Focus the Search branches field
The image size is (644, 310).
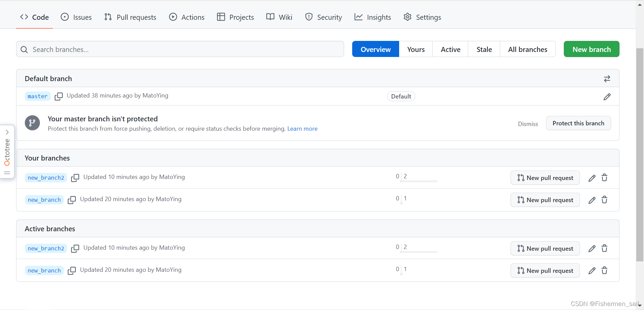pos(180,49)
